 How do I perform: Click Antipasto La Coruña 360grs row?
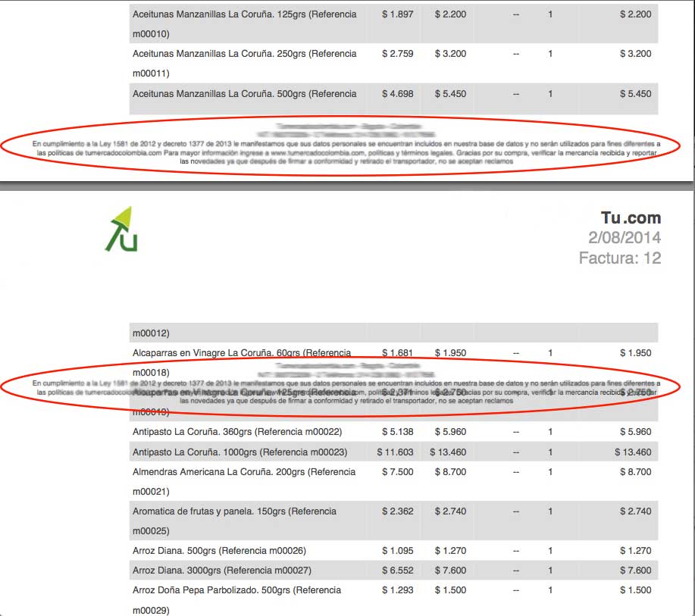tap(393, 432)
